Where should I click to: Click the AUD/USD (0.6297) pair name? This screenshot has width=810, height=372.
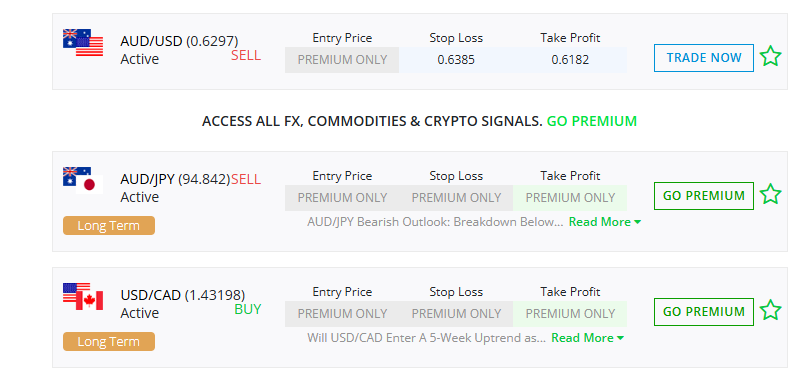[179, 41]
